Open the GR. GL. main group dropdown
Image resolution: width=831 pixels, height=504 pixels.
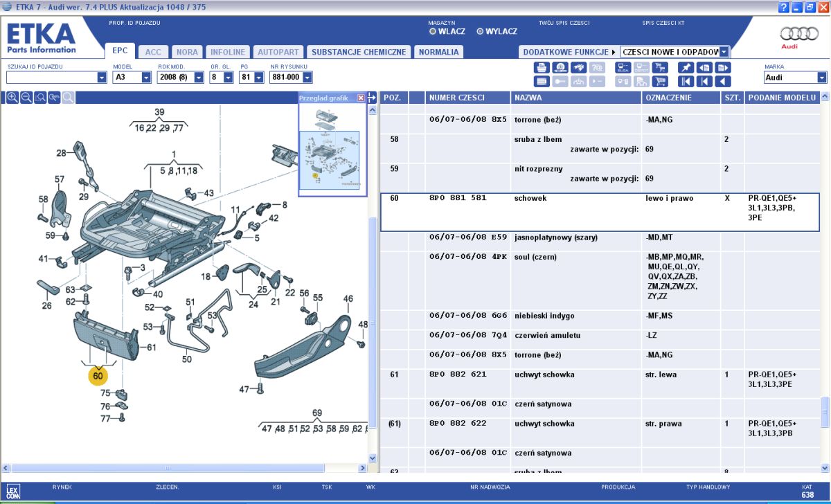pos(229,78)
